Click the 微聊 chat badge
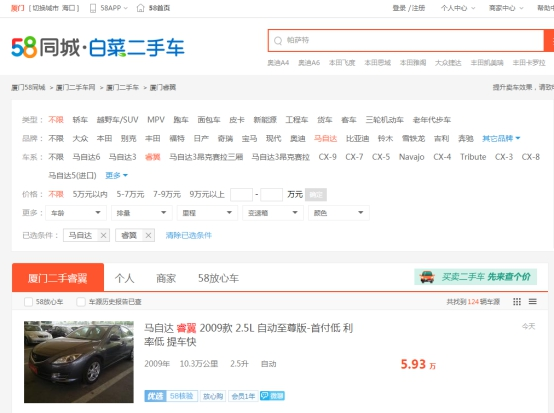 click(272, 396)
